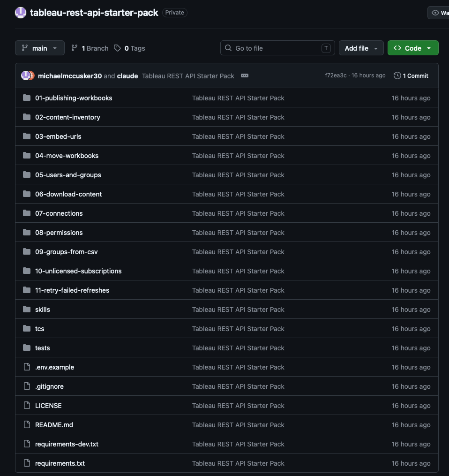Open the README.md file name
Image resolution: width=449 pixels, height=476 pixels.
54,425
